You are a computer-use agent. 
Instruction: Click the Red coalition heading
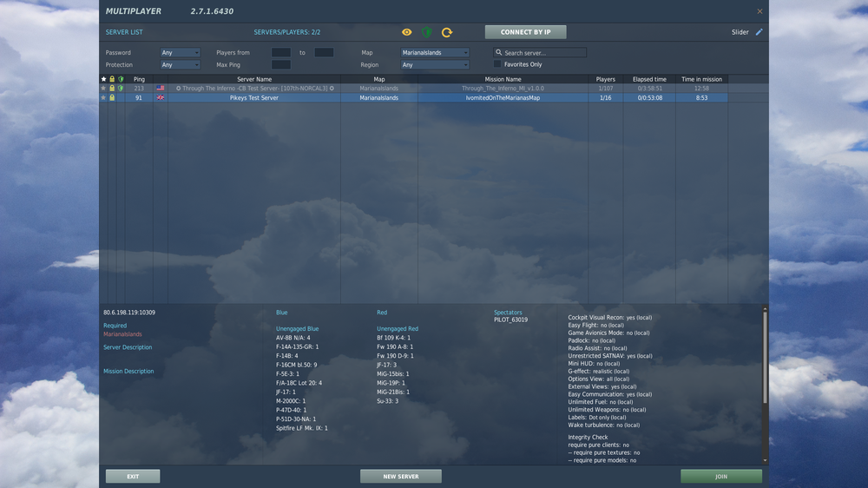pos(382,313)
